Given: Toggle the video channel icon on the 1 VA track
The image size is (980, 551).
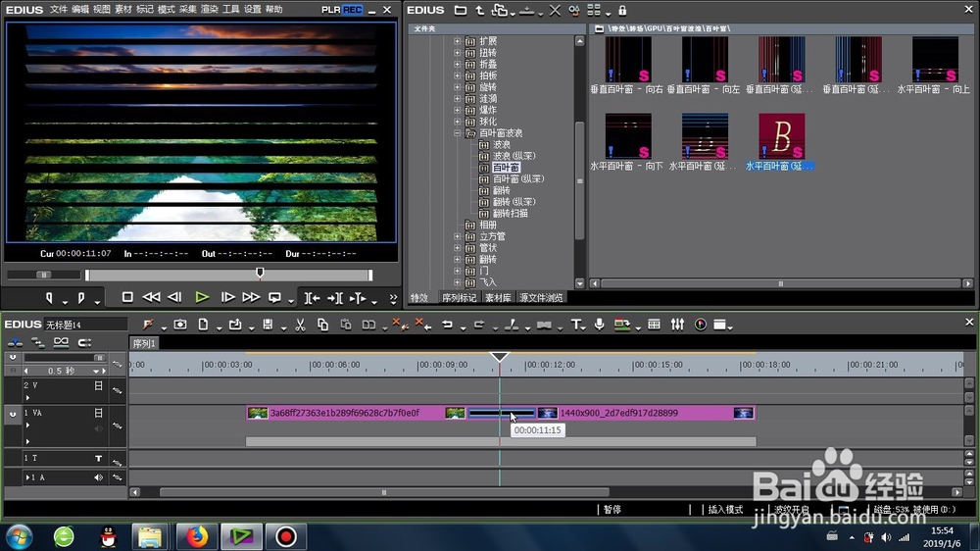Looking at the screenshot, I should (99, 413).
